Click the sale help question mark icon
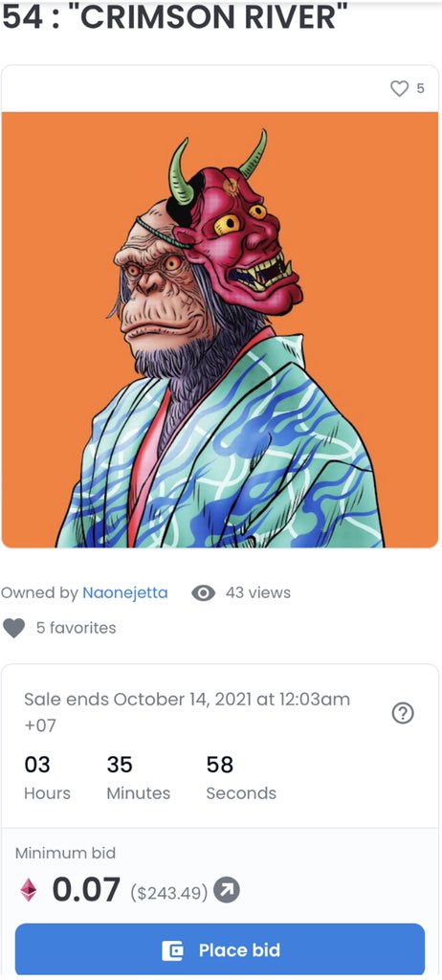The image size is (442, 980). pos(403,713)
